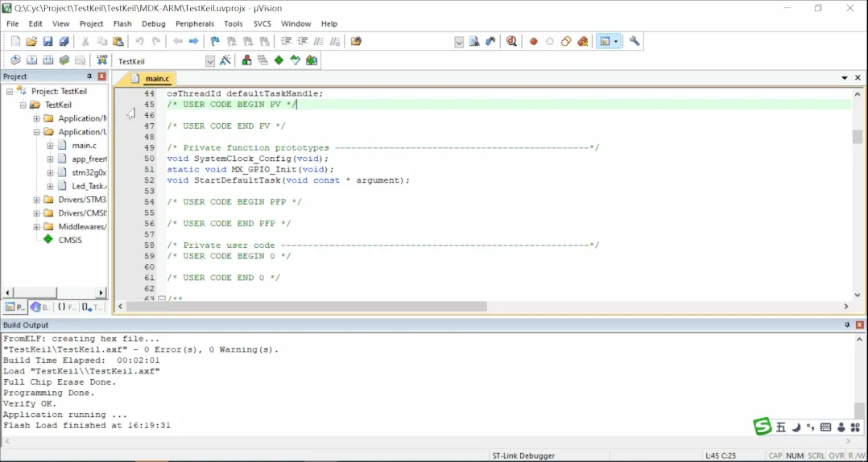
Task: Click the Translate file toolbar icon
Action: [15, 60]
